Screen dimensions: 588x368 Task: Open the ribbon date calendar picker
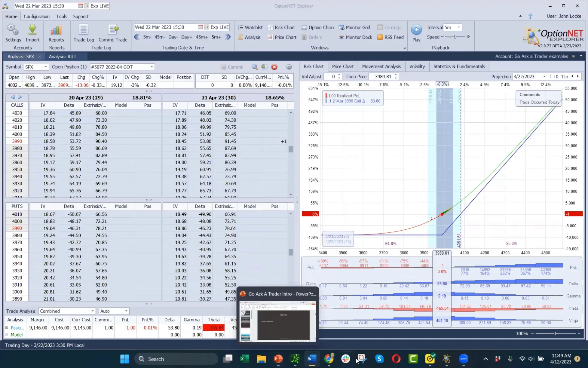201,27
